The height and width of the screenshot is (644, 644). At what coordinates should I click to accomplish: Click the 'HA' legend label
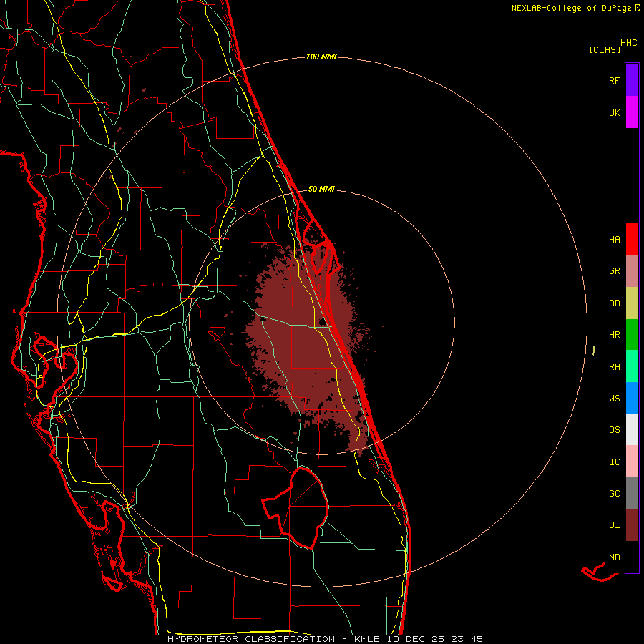coord(614,240)
